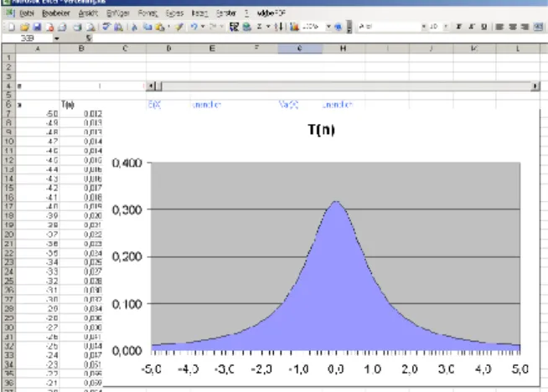Click Merge and Center icon
The width and height of the screenshot is (548, 392).
(x=539, y=27)
